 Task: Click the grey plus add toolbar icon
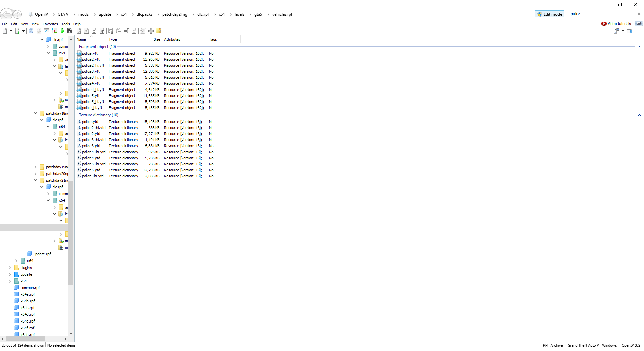pyautogui.click(x=151, y=31)
